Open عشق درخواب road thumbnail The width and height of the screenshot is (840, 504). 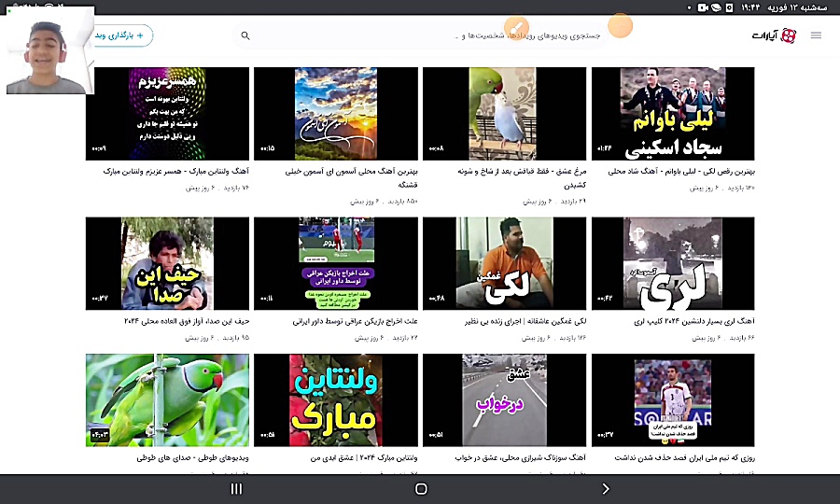504,400
